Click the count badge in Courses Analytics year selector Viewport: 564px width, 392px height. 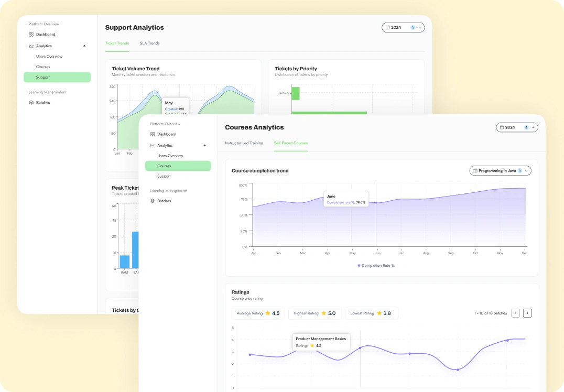point(526,127)
